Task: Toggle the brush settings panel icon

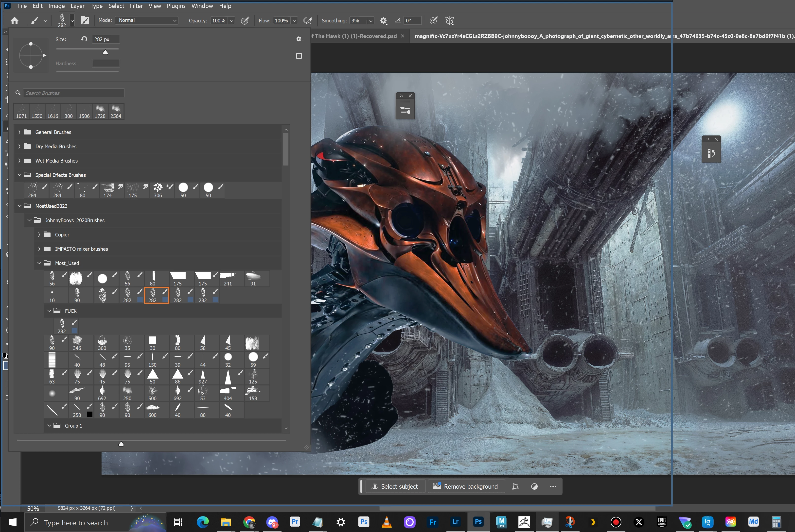Action: pos(85,21)
